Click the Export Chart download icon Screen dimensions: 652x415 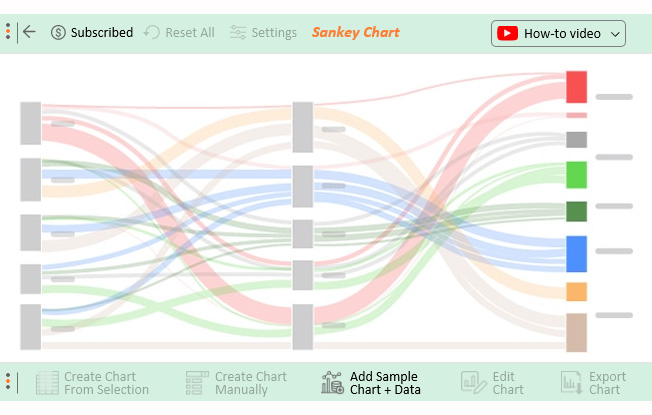tap(571, 383)
